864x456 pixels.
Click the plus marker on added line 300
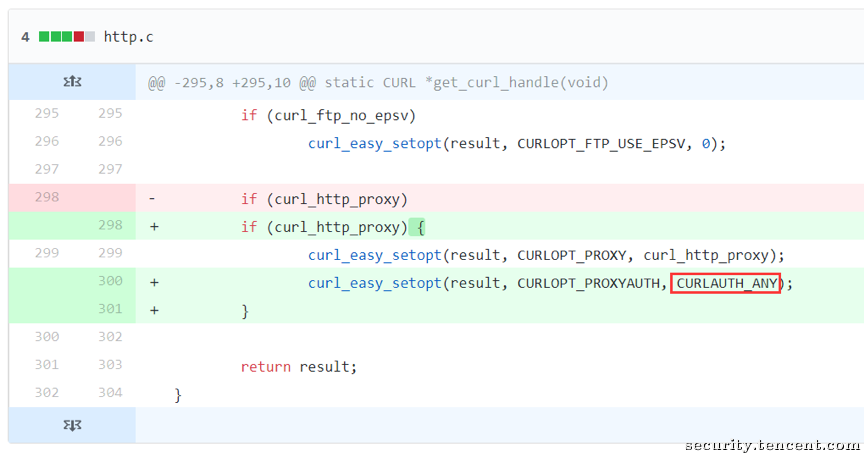pyautogui.click(x=154, y=283)
